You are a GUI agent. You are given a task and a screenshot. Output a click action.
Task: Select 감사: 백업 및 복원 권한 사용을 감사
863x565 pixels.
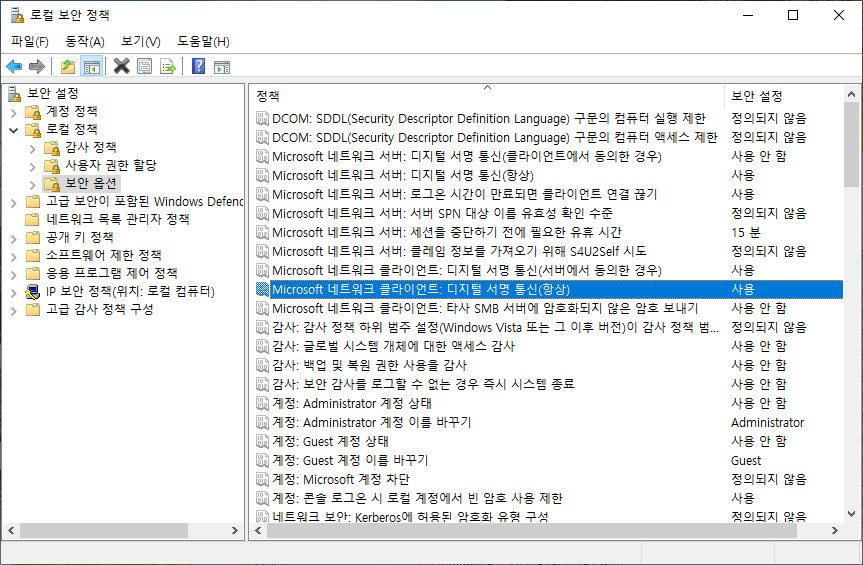tap(369, 365)
